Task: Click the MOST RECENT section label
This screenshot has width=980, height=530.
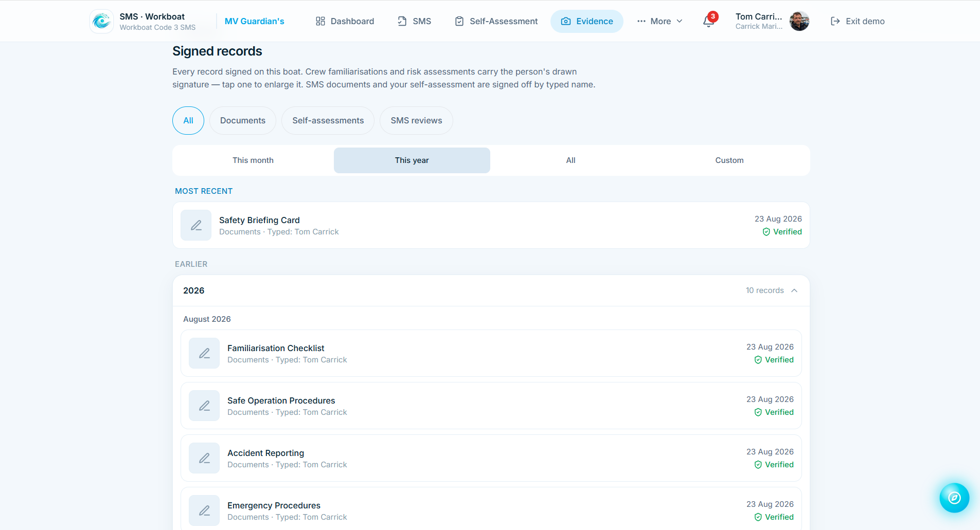Action: tap(204, 191)
